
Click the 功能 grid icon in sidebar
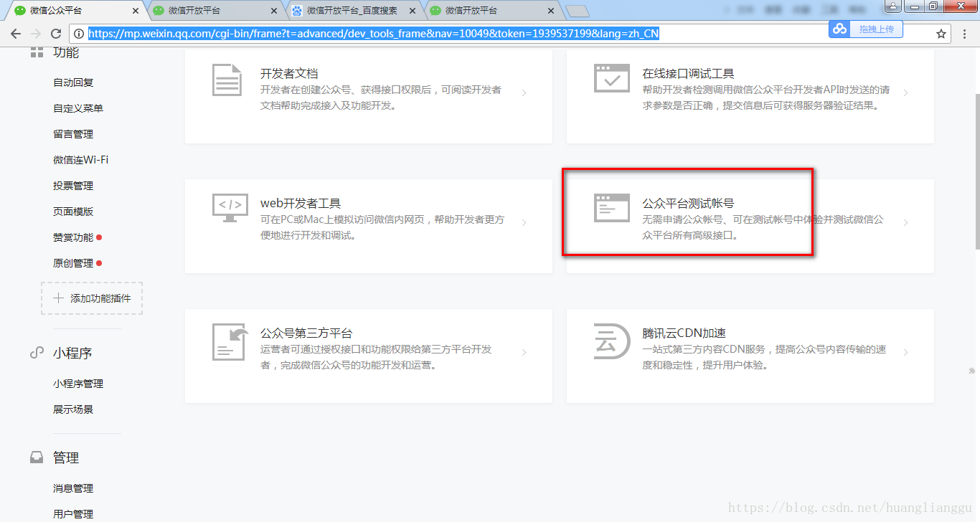click(37, 52)
